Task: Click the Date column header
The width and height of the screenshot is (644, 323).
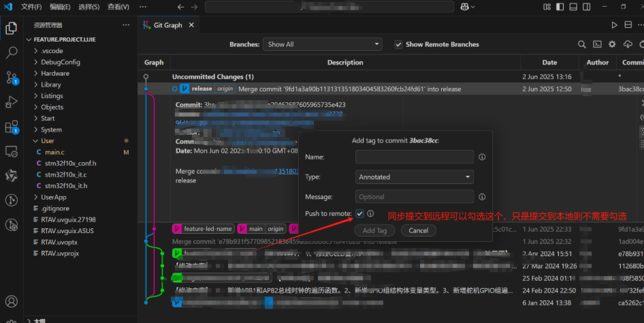Action: (549, 63)
